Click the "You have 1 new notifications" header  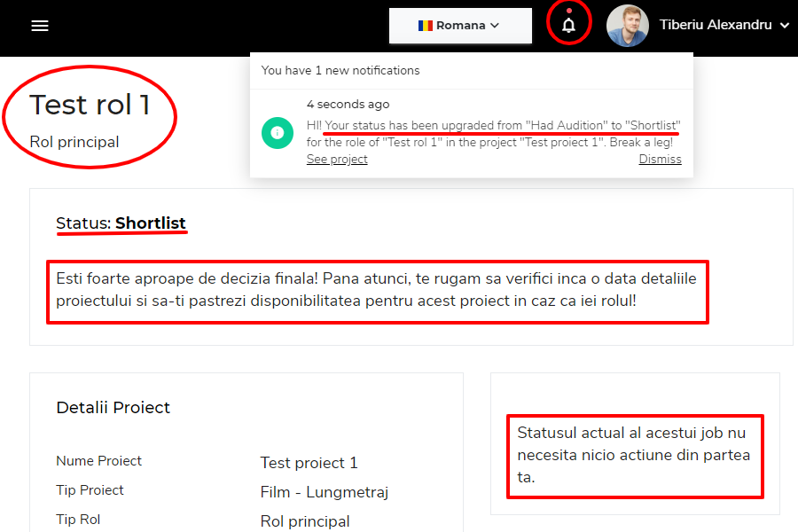pyautogui.click(x=340, y=70)
